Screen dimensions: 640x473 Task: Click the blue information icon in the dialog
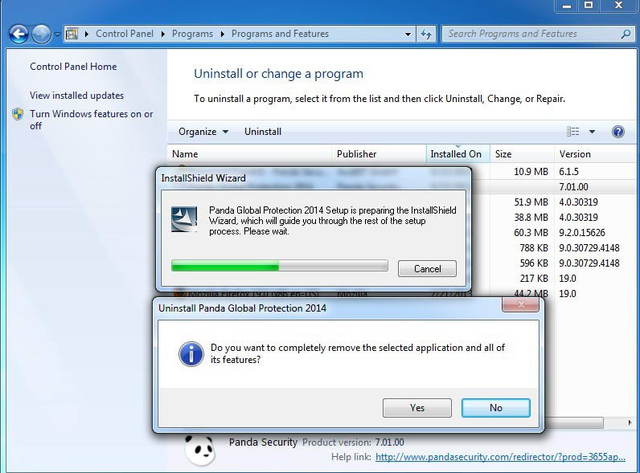tap(191, 354)
